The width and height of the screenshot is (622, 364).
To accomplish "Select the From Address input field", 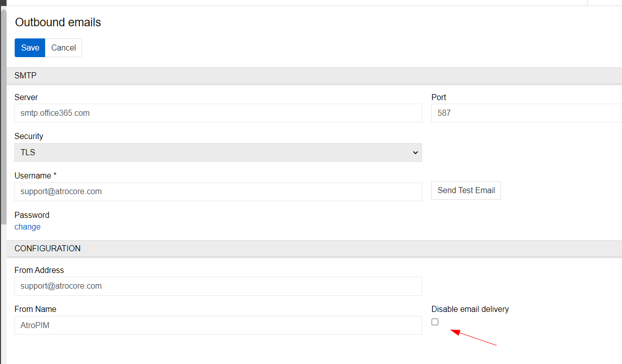I will pyautogui.click(x=218, y=286).
